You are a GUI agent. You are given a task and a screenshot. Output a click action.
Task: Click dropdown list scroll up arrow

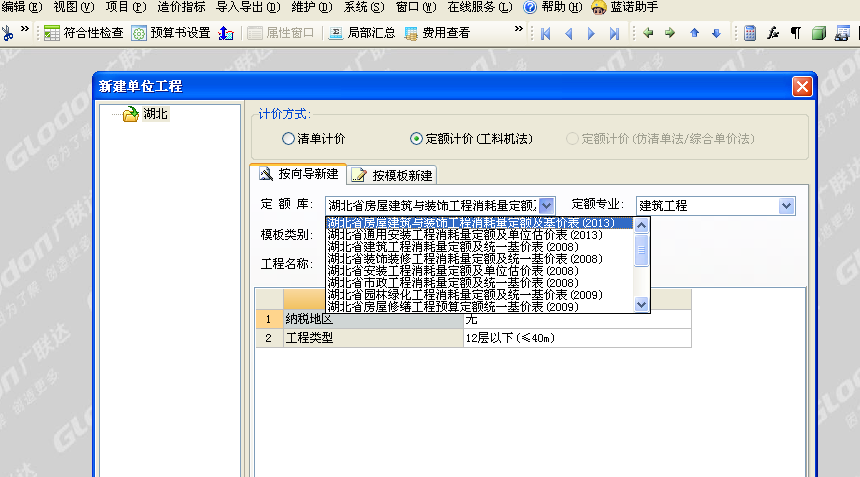click(x=641, y=225)
